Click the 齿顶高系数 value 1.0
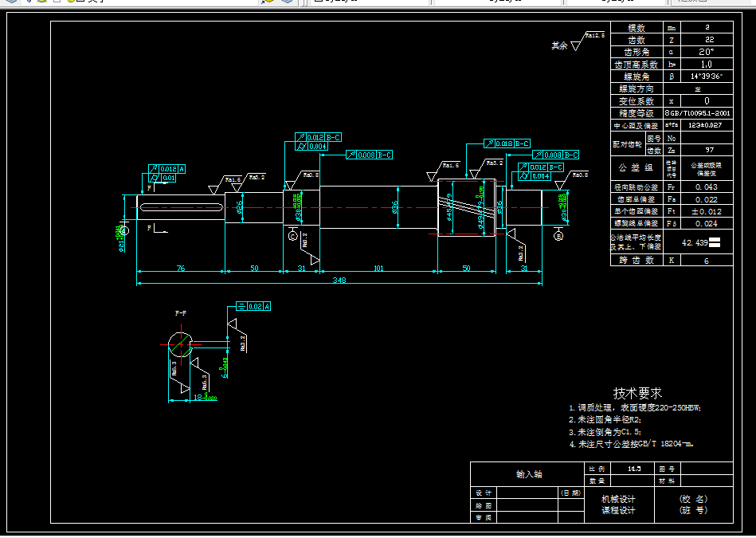The width and height of the screenshot is (756, 538). pyautogui.click(x=707, y=65)
